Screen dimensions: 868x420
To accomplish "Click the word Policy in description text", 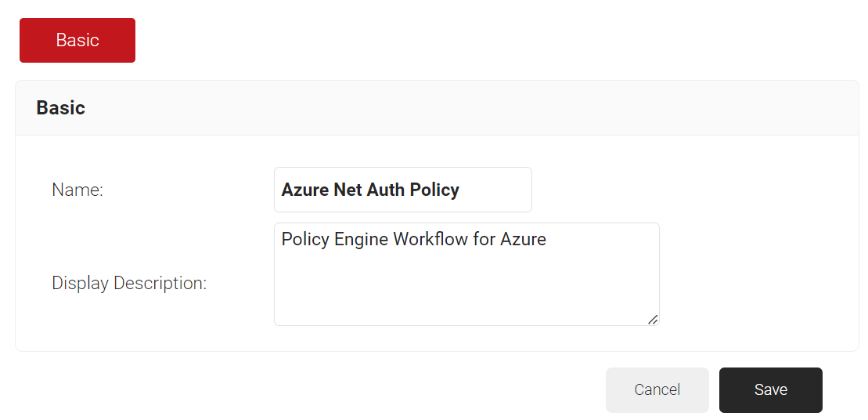I will 305,240.
